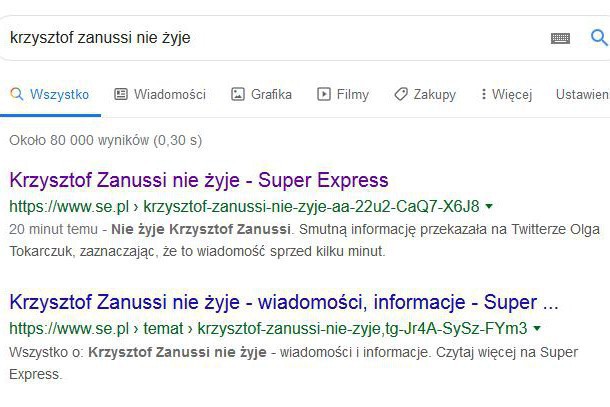This screenshot has height=407, width=610.
Task: Click the 'Około 80 000 wyników' stats text
Action: tap(105, 140)
